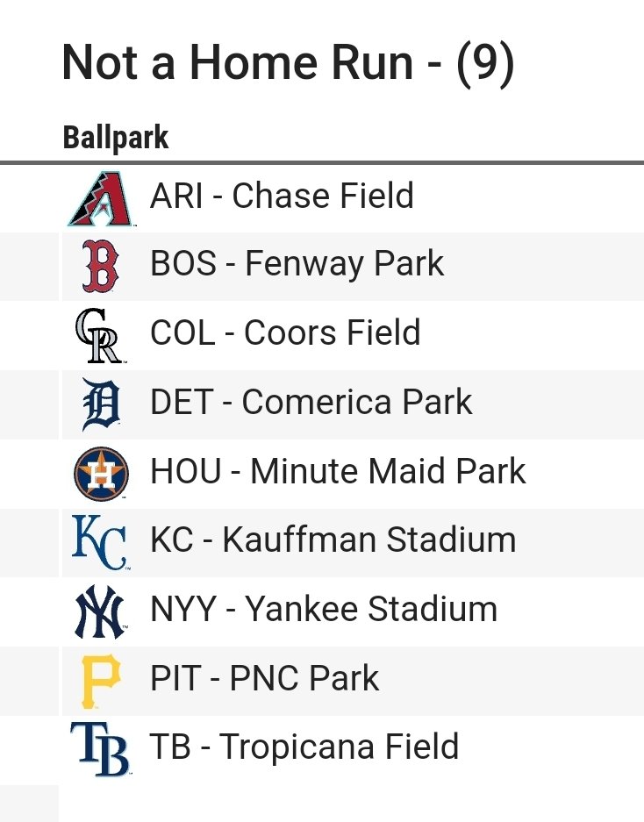Screen dimensions: 644x822
Task: Click the Tampa Bay Rays TB logo
Action: click(x=100, y=748)
